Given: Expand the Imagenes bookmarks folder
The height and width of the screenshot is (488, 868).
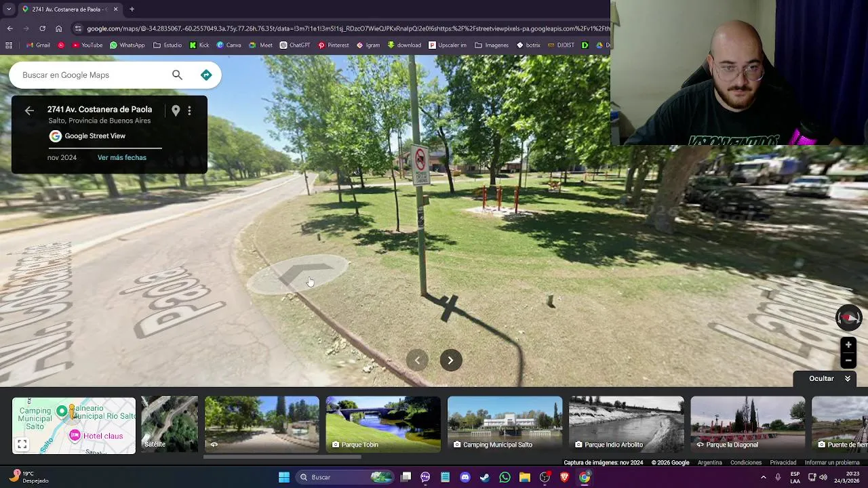Looking at the screenshot, I should pos(491,45).
